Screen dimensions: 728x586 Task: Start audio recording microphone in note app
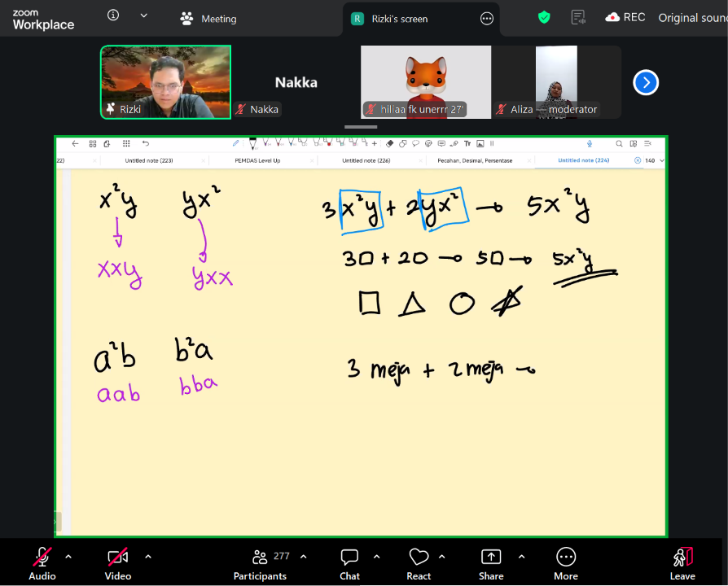click(590, 144)
